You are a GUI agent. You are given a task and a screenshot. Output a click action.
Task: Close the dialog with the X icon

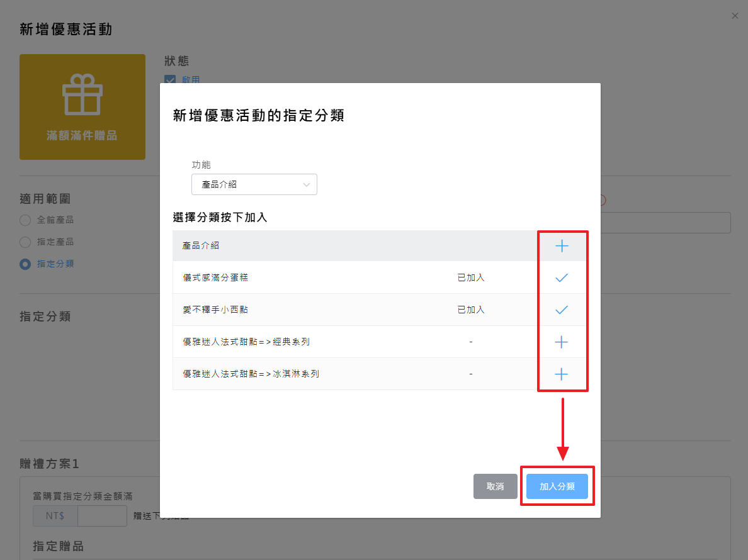[735, 16]
